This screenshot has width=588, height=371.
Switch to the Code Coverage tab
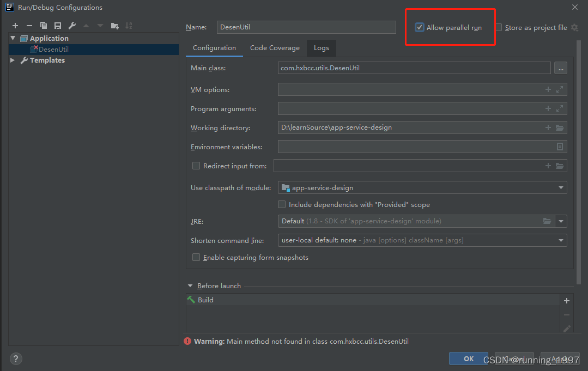coord(274,48)
